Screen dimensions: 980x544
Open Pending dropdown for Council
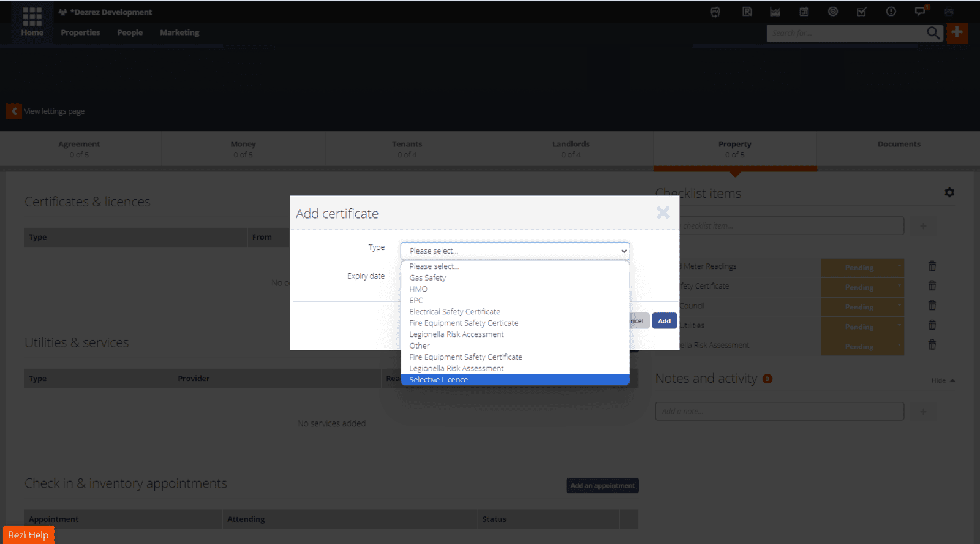pyautogui.click(x=862, y=307)
